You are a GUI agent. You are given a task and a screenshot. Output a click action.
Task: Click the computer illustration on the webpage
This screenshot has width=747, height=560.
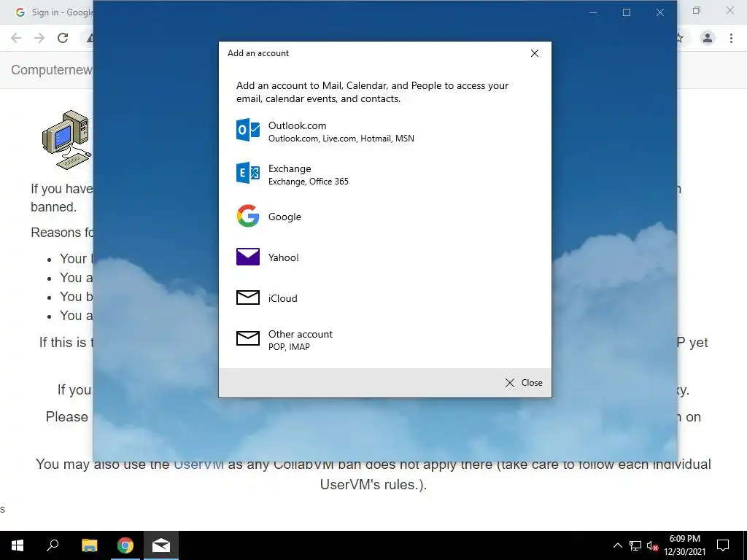coord(66,139)
